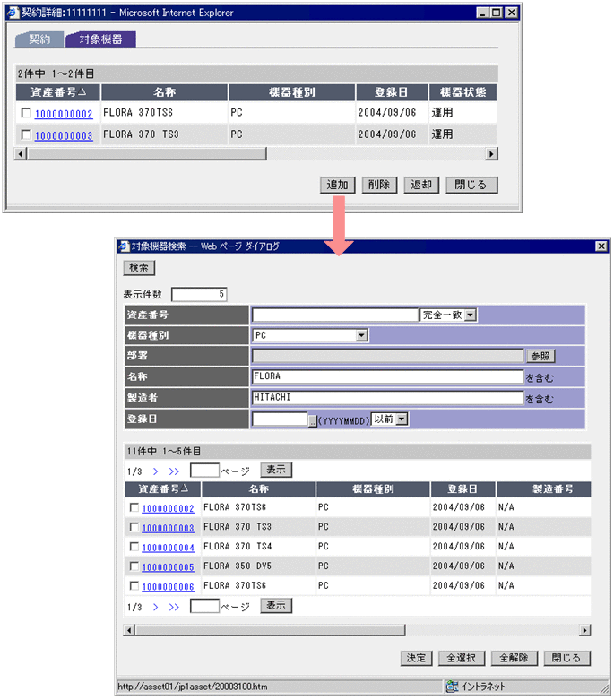Click the 検索 button in search dialog
Image resolution: width=614 pixels, height=700 pixels.
click(x=139, y=267)
